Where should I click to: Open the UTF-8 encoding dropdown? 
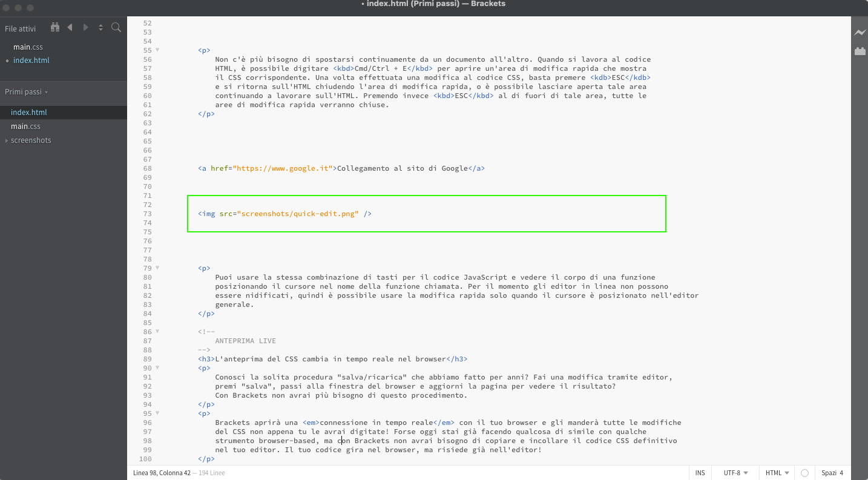pyautogui.click(x=736, y=473)
